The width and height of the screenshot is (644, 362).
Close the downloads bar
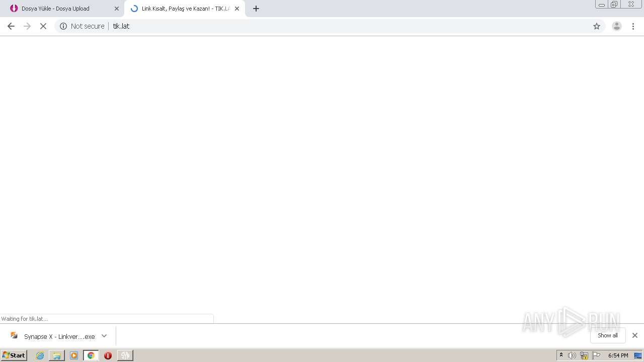[635, 335]
